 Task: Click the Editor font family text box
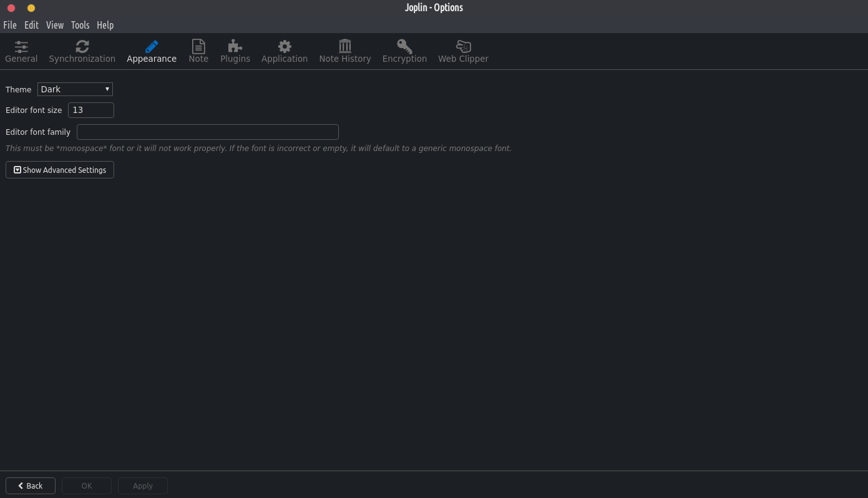(207, 132)
